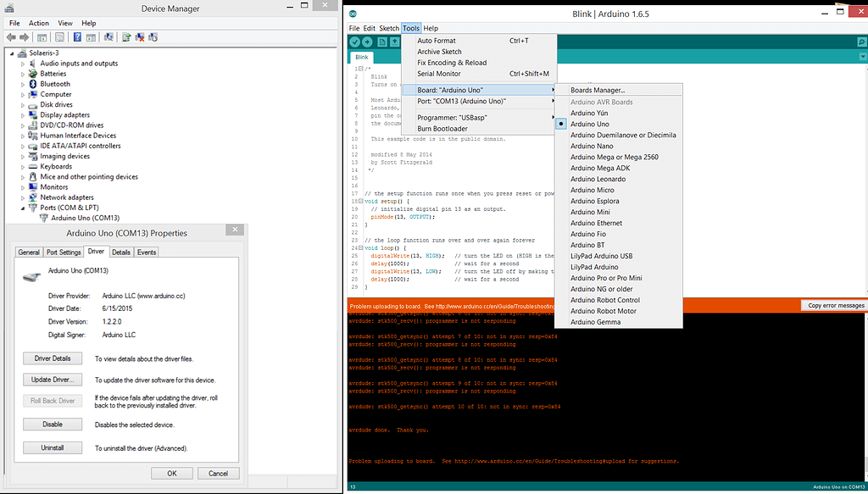The height and width of the screenshot is (494, 868).
Task: Click Scan for hardware changes icon
Action: 107,36
